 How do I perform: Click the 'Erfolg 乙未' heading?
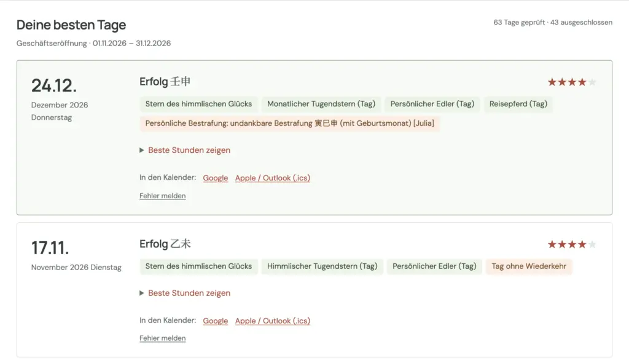pyautogui.click(x=165, y=244)
